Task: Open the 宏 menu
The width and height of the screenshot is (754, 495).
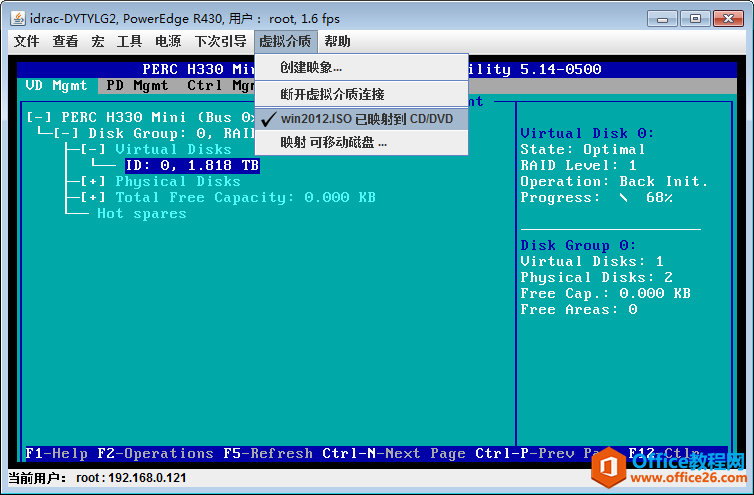Action: coord(98,41)
